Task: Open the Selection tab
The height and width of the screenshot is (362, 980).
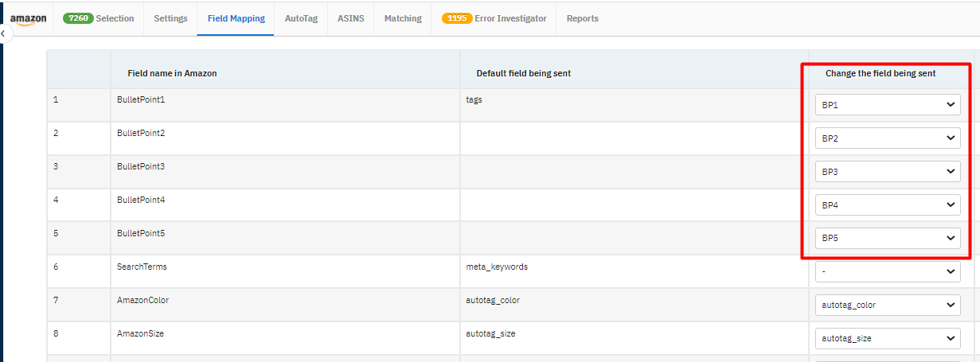Action: [x=99, y=18]
